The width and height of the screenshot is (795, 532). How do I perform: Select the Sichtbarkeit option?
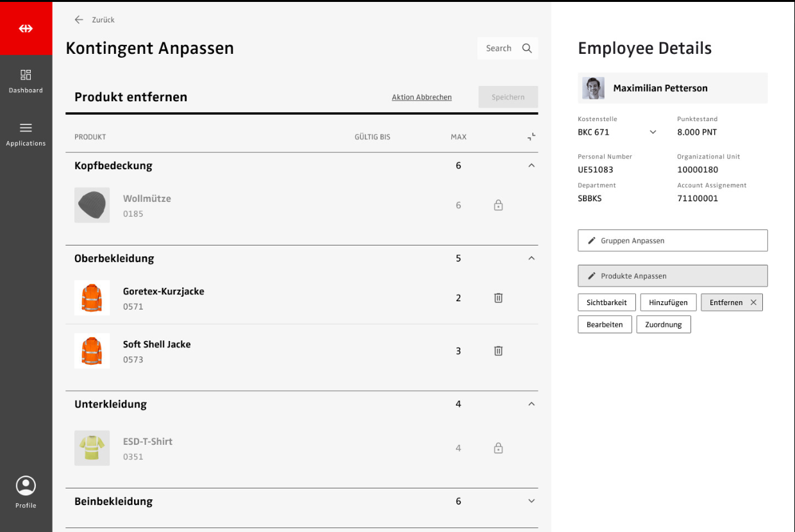click(607, 303)
